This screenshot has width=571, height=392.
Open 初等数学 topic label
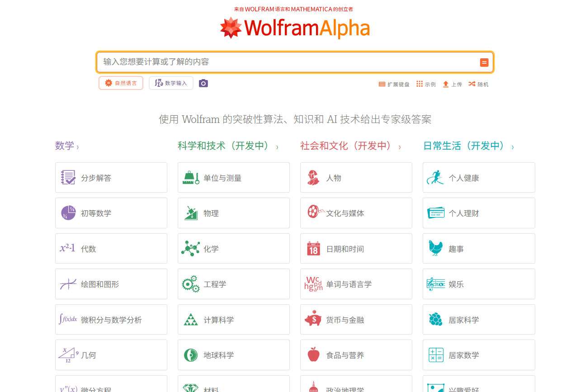coord(96,213)
